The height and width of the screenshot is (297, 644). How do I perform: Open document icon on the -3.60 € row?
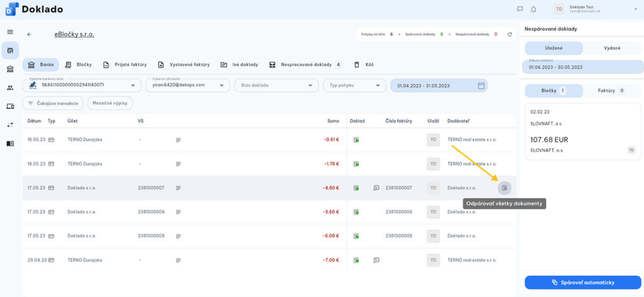356,212
